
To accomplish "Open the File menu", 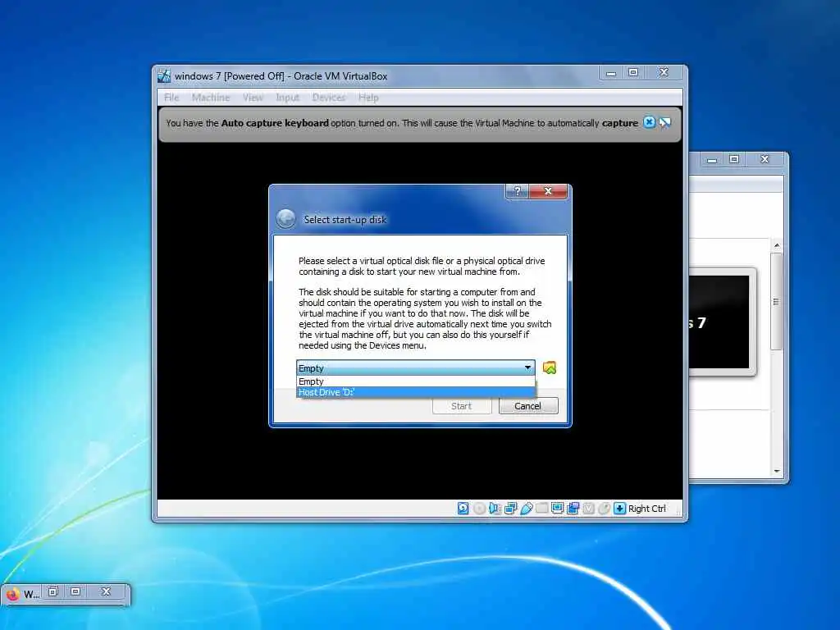I will 171,98.
